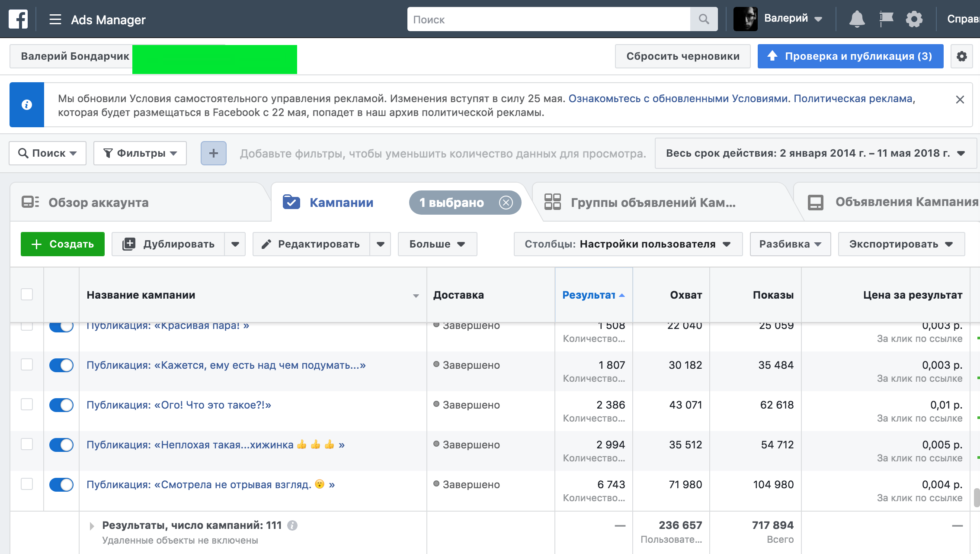Screen dimensions: 980x554
Task: Click the Обзор аккаунта overview icon
Action: click(x=30, y=202)
